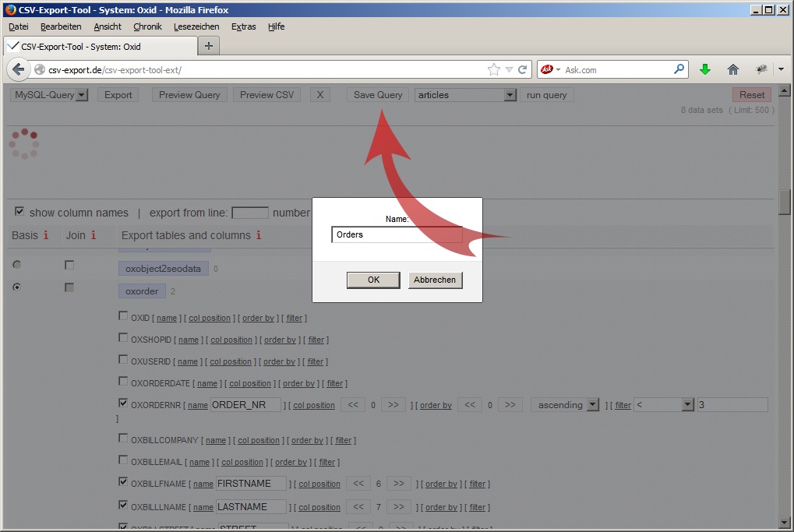This screenshot has height=532, width=794.
Task: Uncheck the OXBILLFNAME column checkbox
Action: 123,481
